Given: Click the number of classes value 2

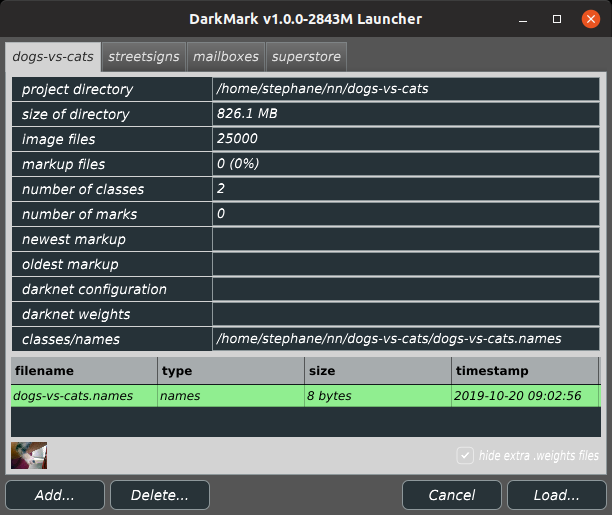Looking at the screenshot, I should [x=406, y=189].
